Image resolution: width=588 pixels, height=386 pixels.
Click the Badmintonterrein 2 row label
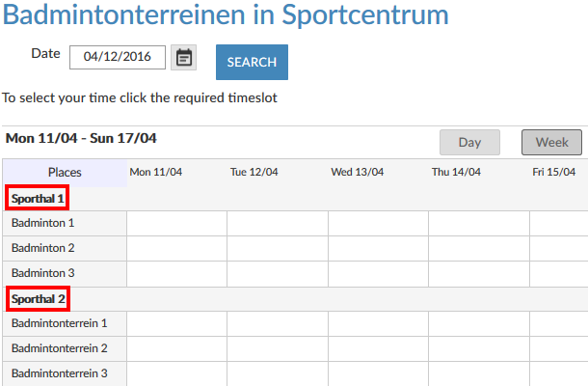[60, 348]
